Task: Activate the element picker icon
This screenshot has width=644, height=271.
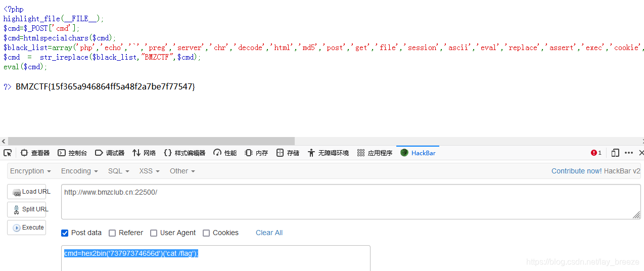Action: [8, 153]
